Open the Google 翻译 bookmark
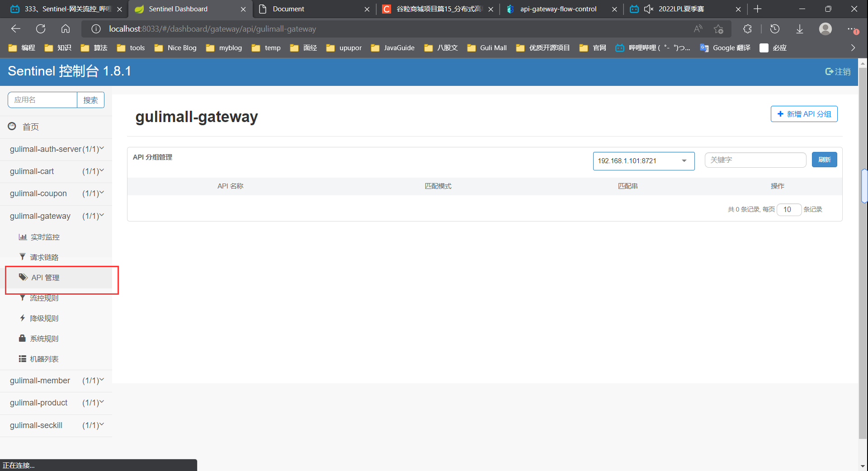 click(725, 48)
